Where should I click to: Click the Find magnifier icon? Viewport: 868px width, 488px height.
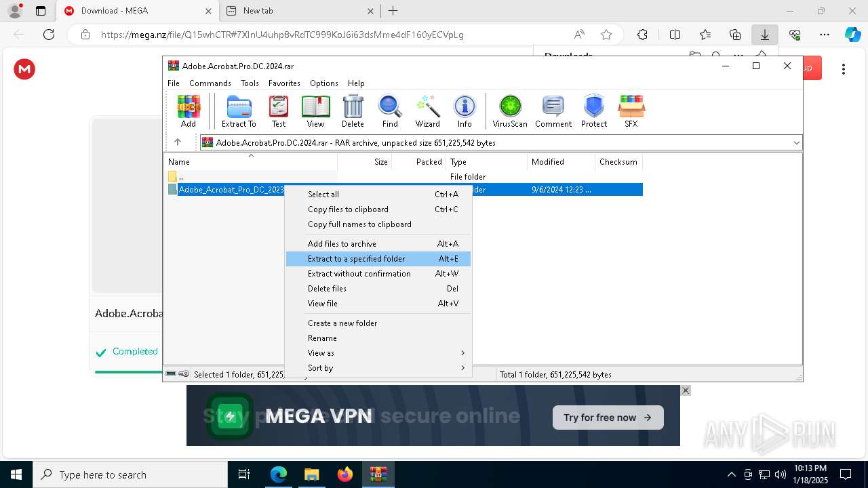point(390,111)
